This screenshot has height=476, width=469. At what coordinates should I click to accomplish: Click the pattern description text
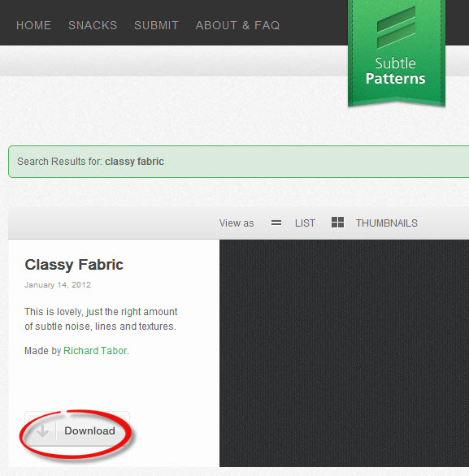point(101,319)
